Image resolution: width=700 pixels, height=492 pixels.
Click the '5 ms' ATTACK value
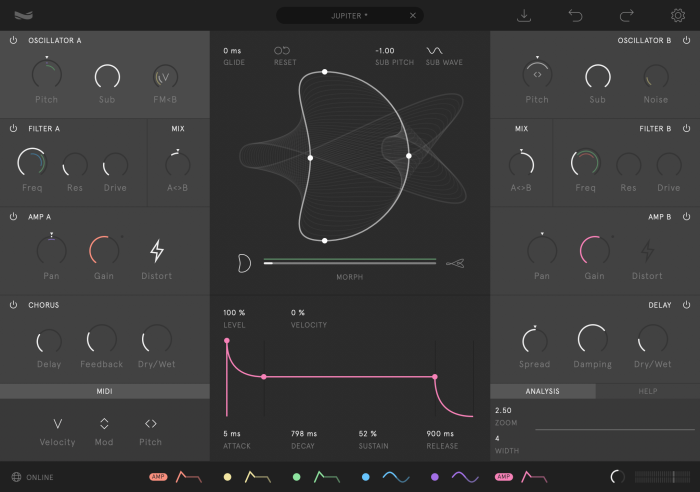[232, 434]
